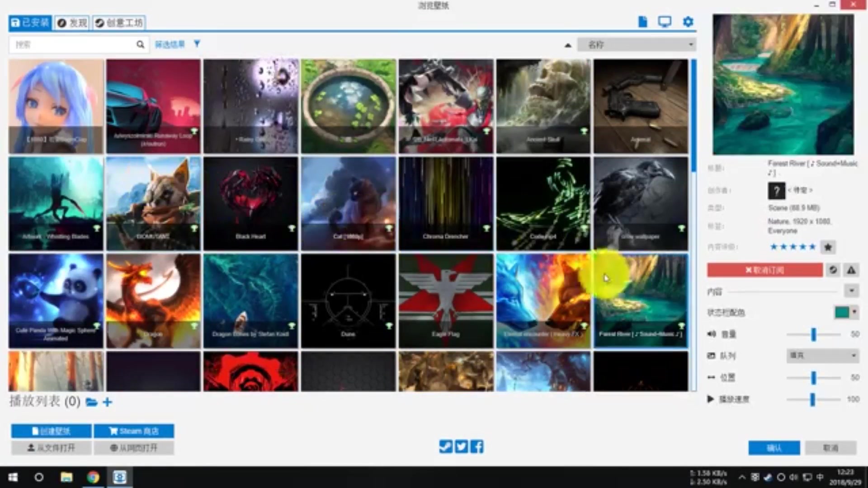The height and width of the screenshot is (488, 868).
Task: Open the Twitter social icon
Action: coord(461,447)
